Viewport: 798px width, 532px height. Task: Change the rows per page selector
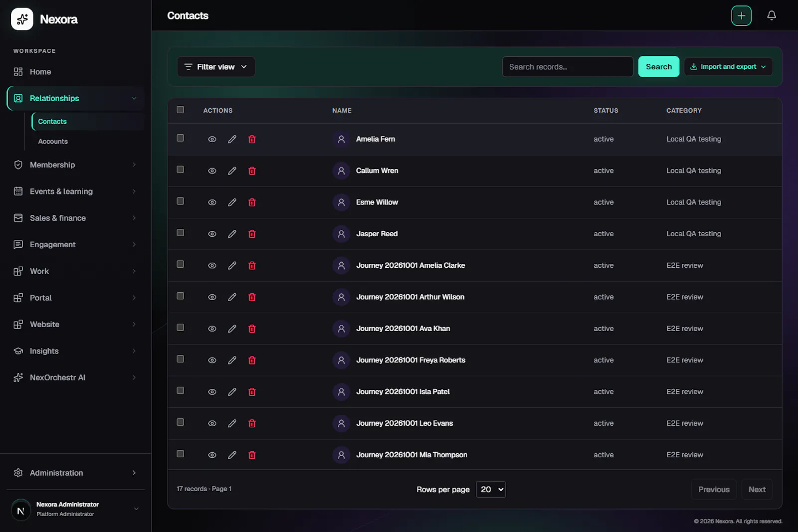(491, 490)
